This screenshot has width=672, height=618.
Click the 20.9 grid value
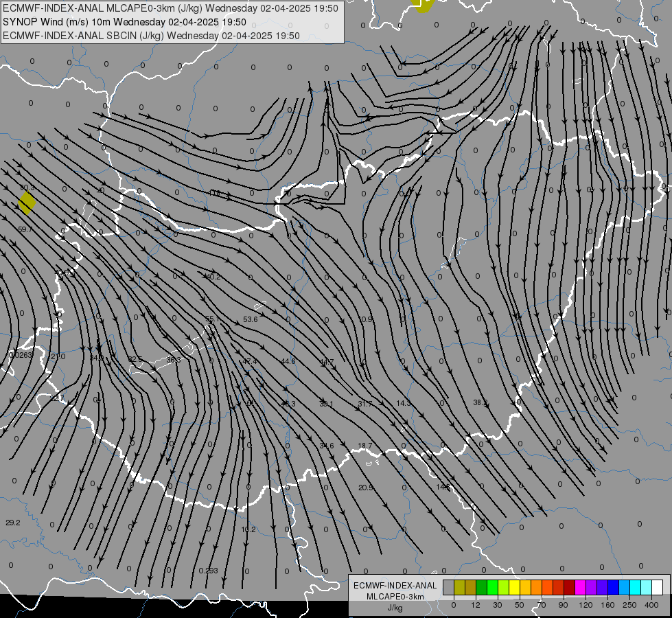[x=366, y=488]
